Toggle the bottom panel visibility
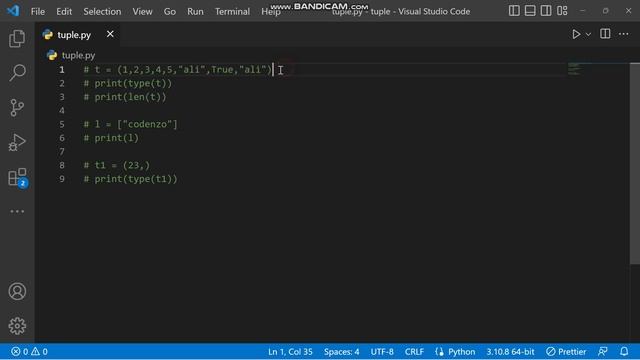This screenshot has width=640, height=360. [530, 11]
